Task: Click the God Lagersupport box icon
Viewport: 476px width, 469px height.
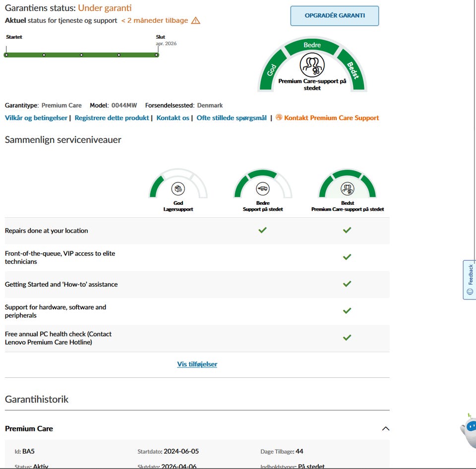Action: pos(178,189)
